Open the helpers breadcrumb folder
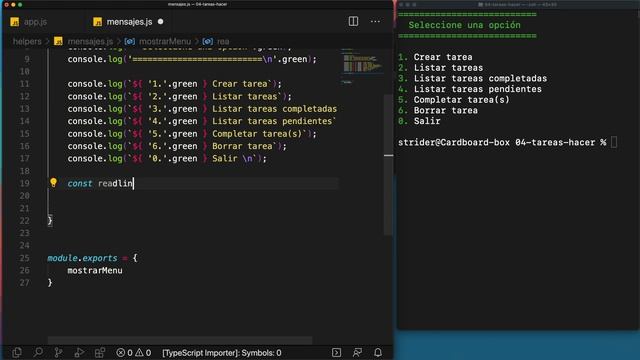The image size is (640, 360). click(x=27, y=42)
